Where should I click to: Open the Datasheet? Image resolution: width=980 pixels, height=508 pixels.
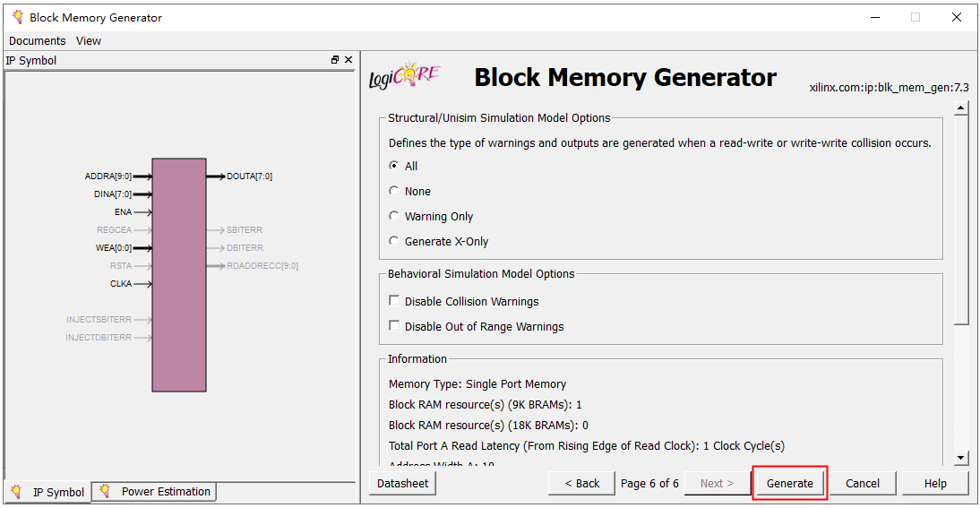[x=402, y=483]
